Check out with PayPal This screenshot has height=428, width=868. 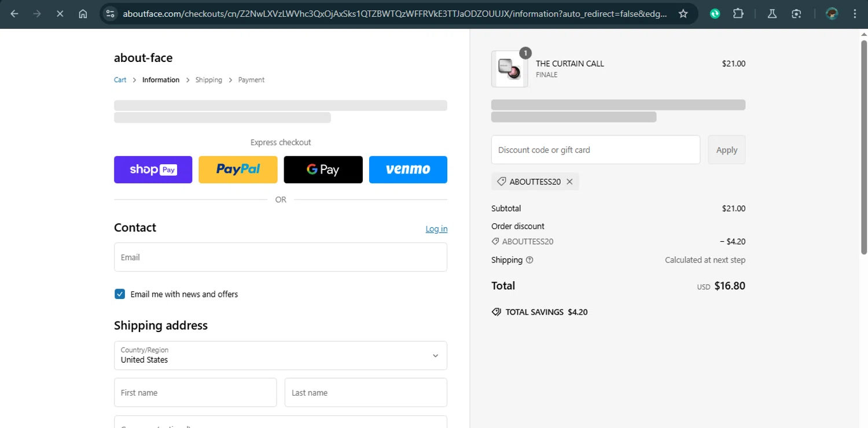[238, 169]
